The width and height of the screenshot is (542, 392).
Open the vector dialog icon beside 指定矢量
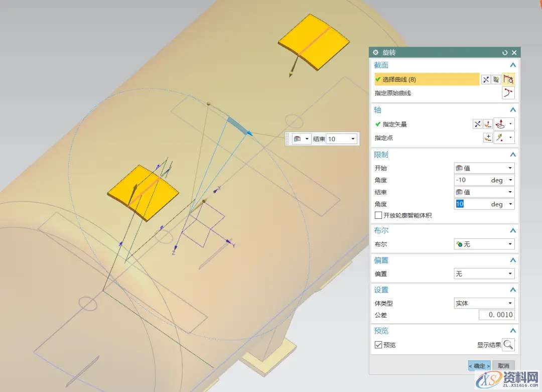point(488,124)
